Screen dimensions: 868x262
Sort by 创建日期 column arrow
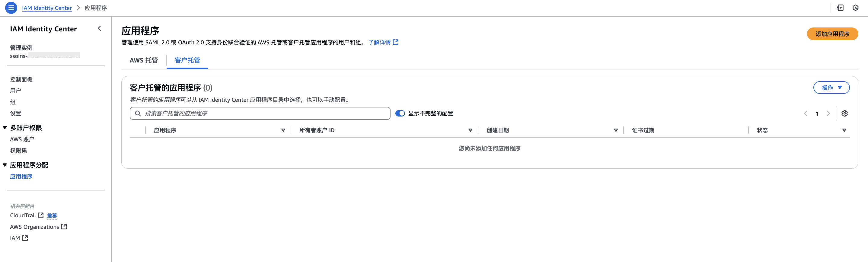coord(616,130)
